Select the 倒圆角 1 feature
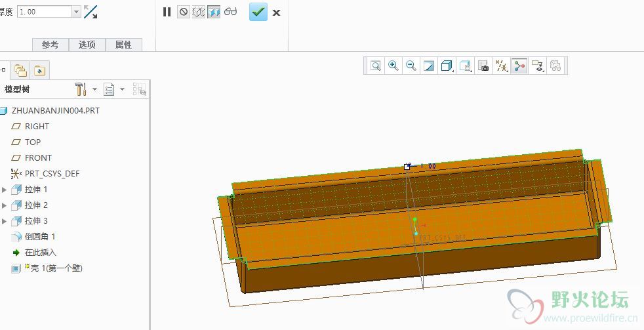This screenshot has width=644, height=330. (40, 237)
